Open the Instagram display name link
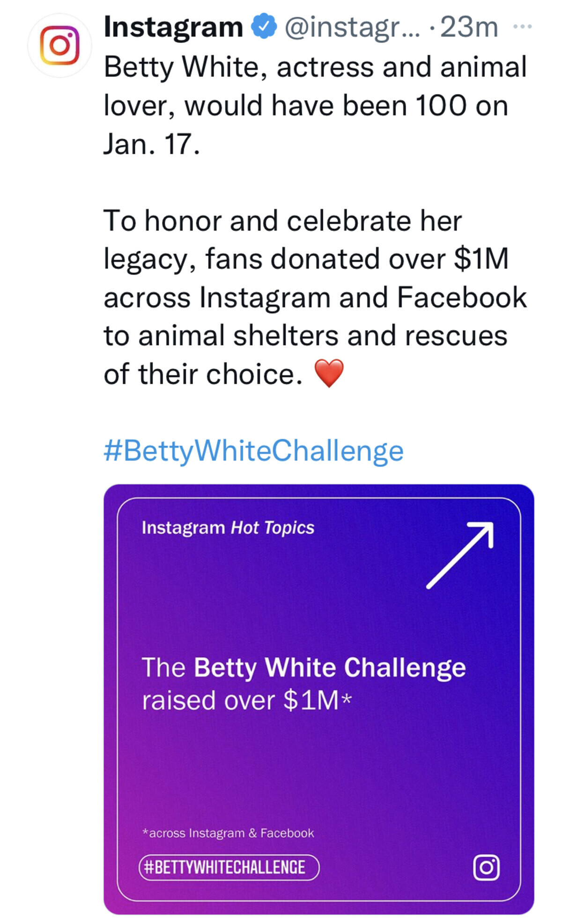 click(x=173, y=27)
